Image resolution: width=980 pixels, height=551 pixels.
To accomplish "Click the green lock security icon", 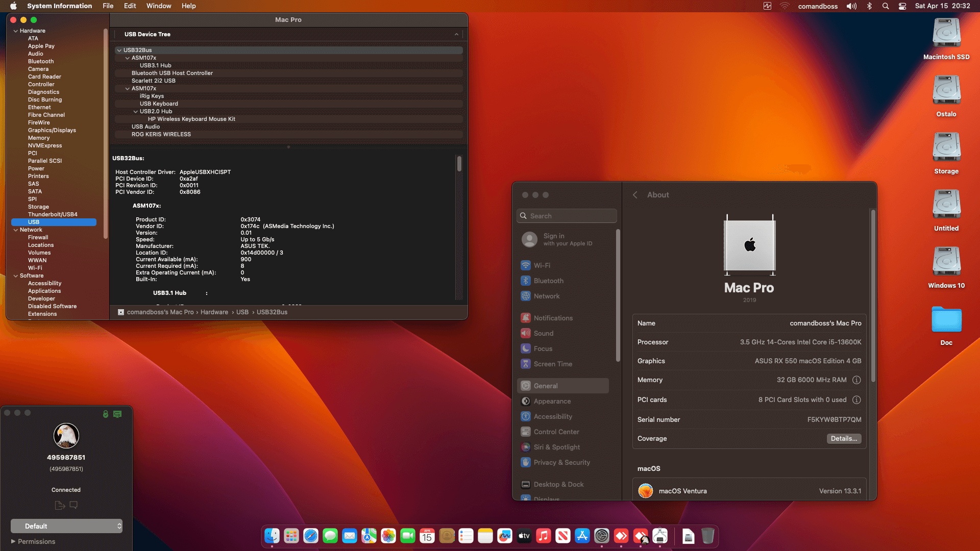I will (x=105, y=414).
